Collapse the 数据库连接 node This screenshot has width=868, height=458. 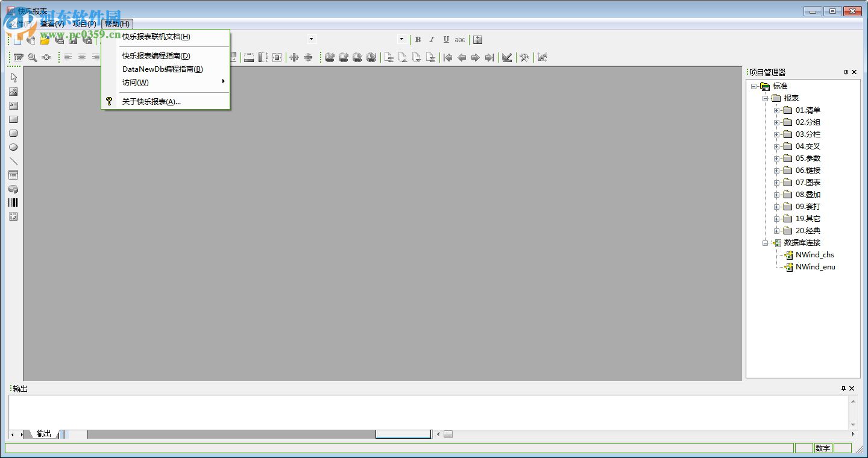click(766, 243)
